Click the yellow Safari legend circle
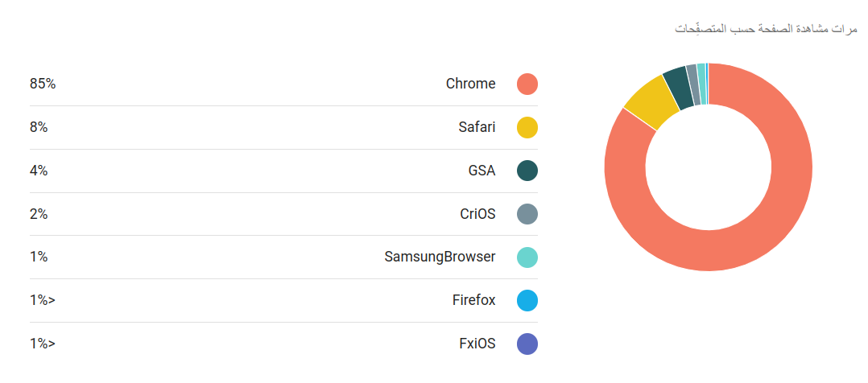868x383 pixels. (527, 127)
